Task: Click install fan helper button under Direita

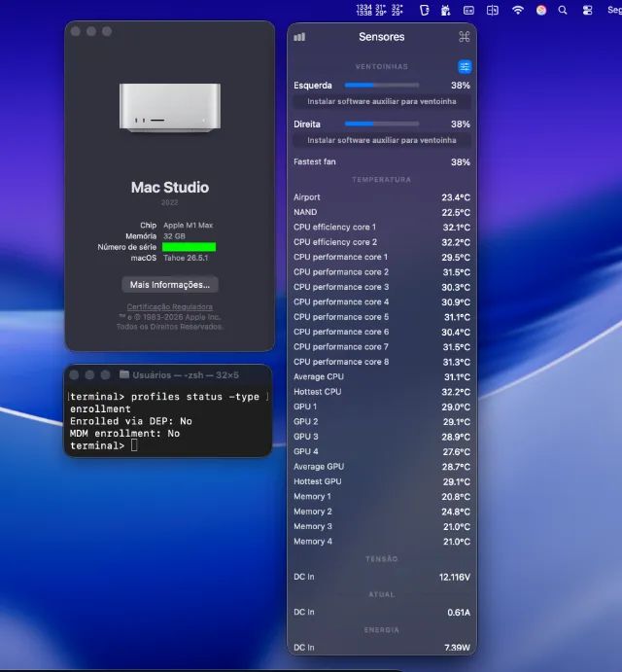Action: coord(382,140)
